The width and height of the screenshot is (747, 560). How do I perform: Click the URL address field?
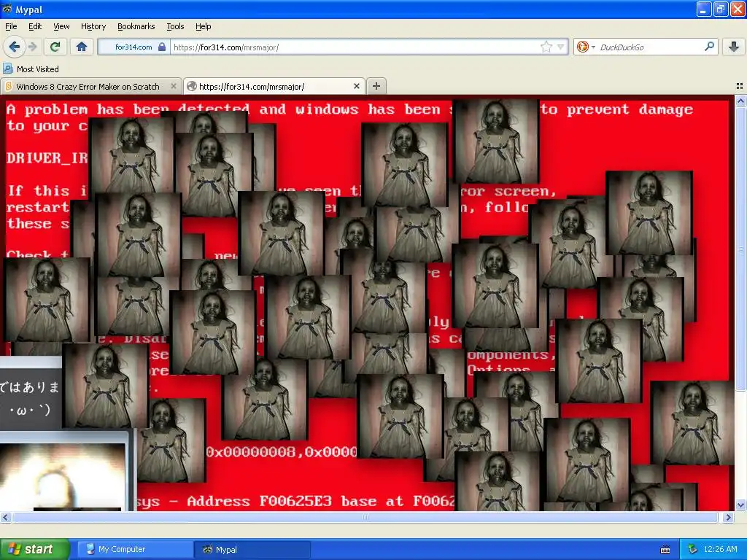click(355, 47)
